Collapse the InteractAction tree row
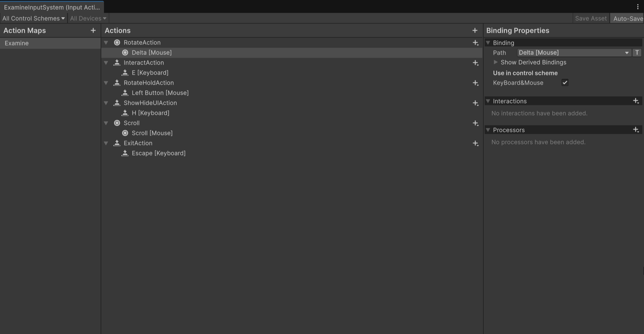Viewport: 644px width, 334px height. 106,63
